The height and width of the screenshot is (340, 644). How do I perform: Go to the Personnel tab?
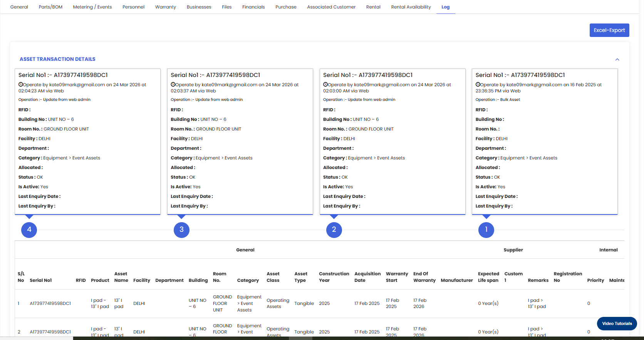click(134, 7)
